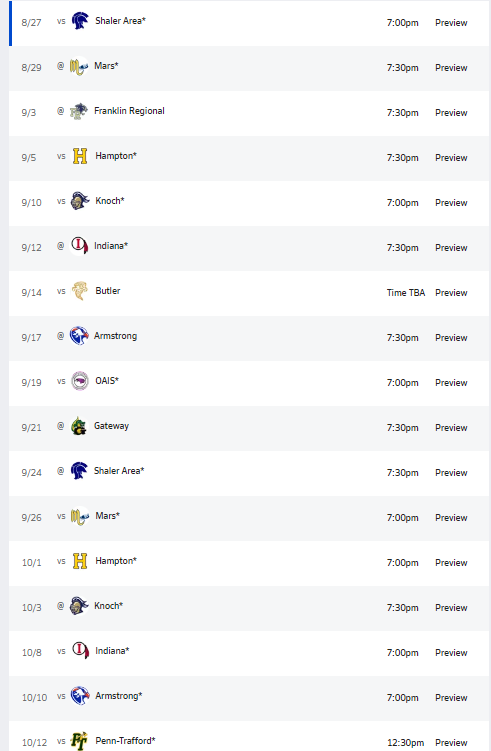491x751 pixels.
Task: Click the Armstrong logo on 9/17
Action: pyautogui.click(x=79, y=336)
